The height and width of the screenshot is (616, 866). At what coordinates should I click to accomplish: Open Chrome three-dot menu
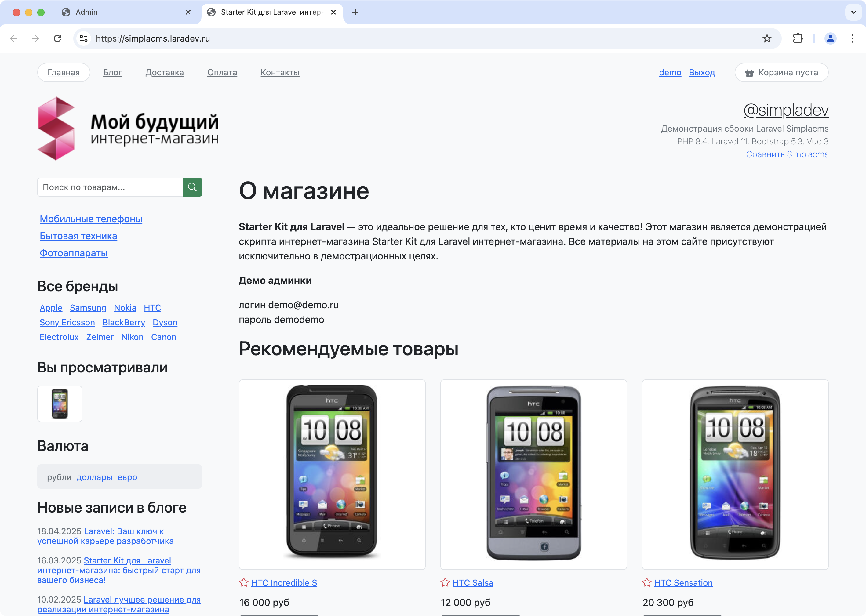[x=852, y=38]
